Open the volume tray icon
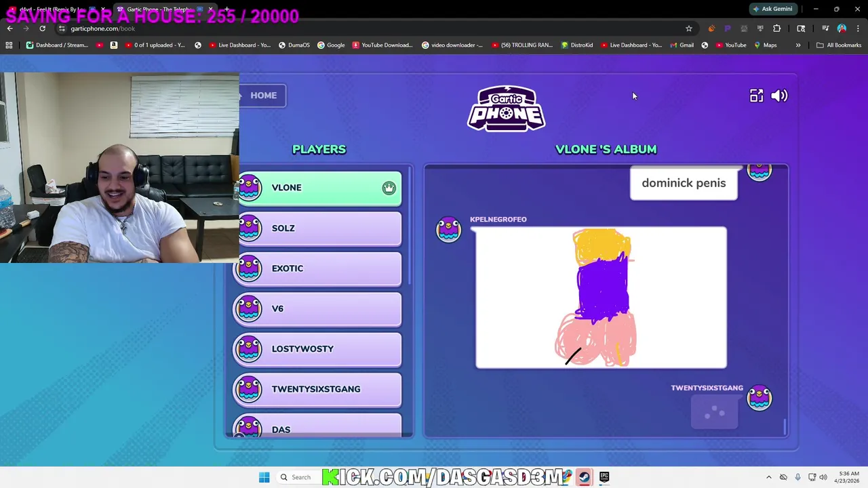The width and height of the screenshot is (868, 488). click(823, 477)
